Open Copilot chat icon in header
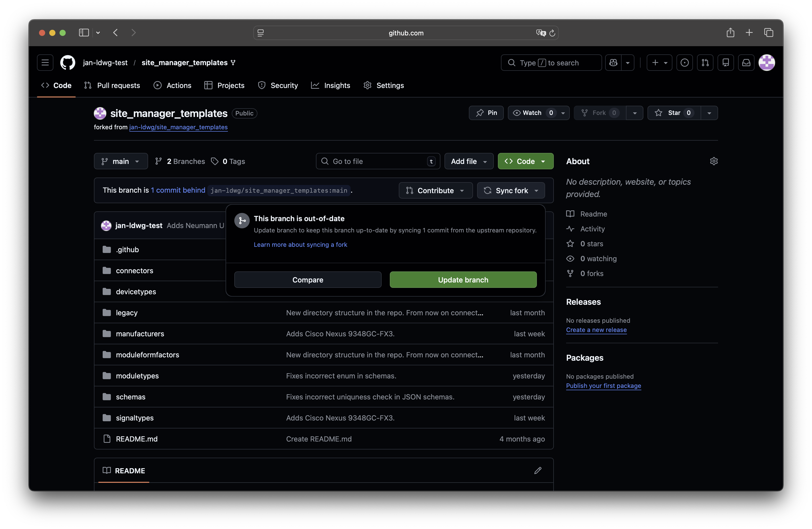This screenshot has width=812, height=529. [613, 62]
